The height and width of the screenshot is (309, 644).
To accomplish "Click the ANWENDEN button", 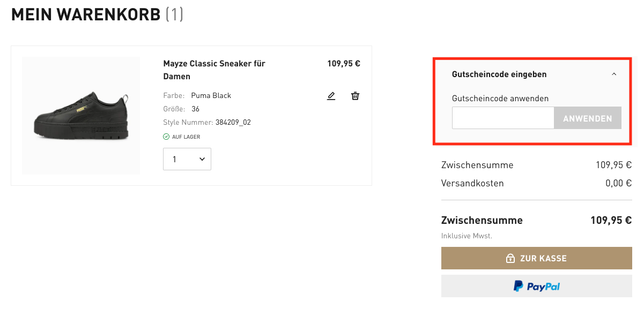I will [x=588, y=118].
